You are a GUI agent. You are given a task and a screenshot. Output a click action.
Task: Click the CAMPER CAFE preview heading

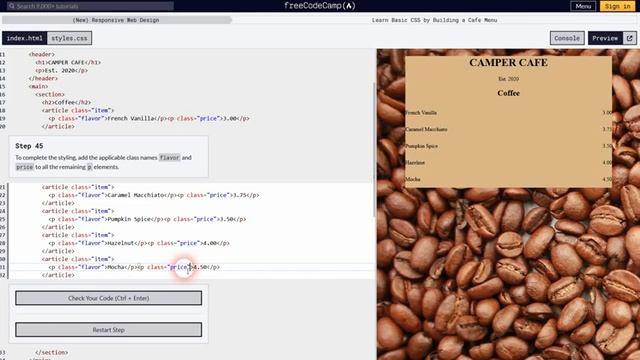pos(508,62)
